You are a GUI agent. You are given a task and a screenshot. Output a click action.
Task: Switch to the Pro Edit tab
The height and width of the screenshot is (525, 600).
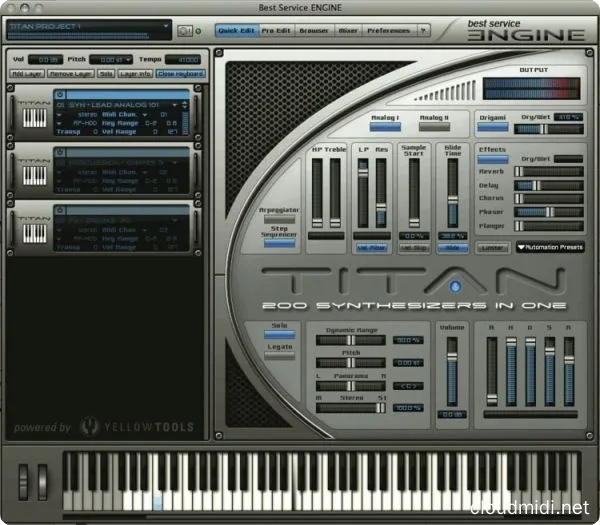(x=277, y=31)
